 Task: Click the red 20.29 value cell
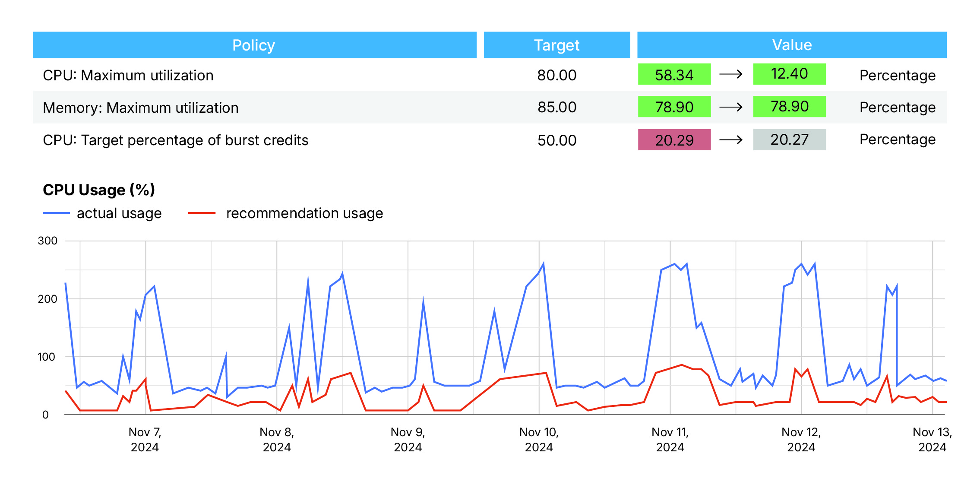coord(674,140)
